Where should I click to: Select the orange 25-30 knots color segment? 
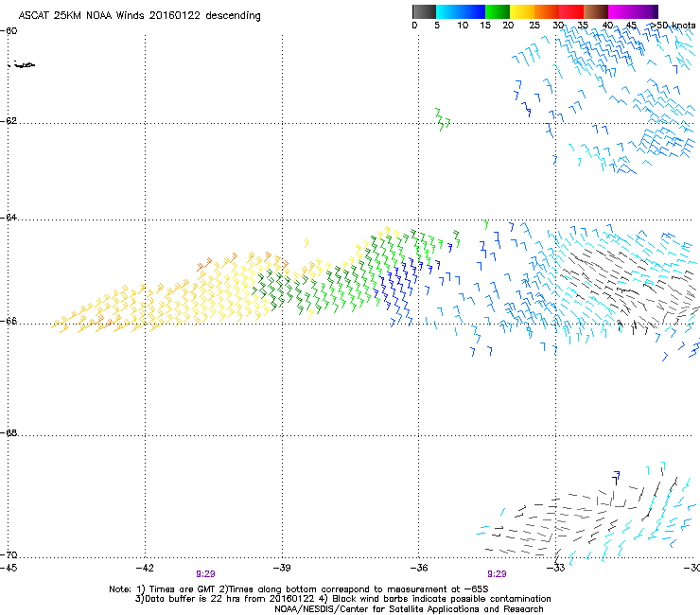pos(547,11)
